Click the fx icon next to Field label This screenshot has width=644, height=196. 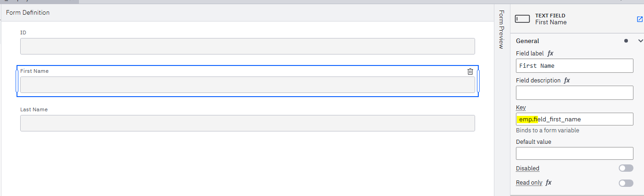click(550, 54)
